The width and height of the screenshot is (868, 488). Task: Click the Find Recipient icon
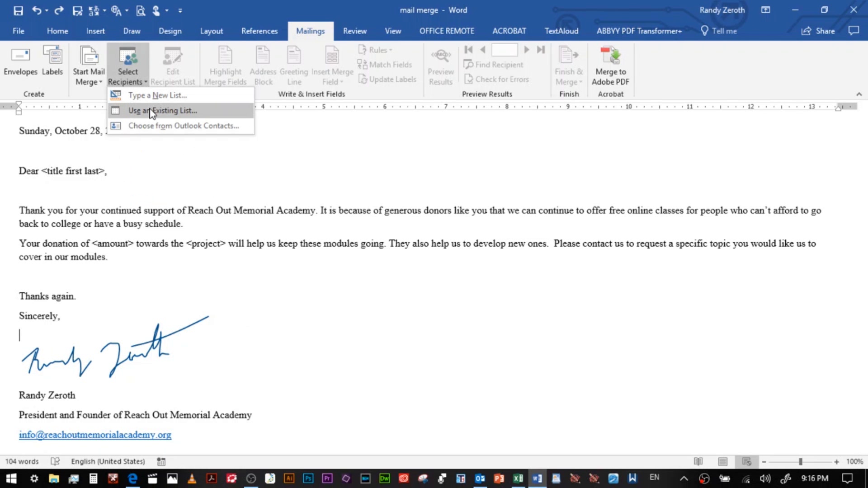click(494, 64)
